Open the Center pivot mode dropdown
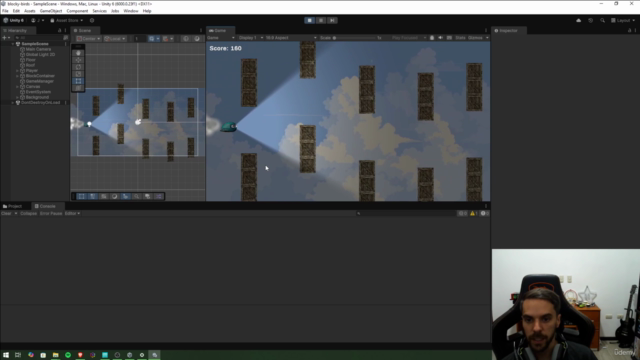Viewport: 640px width, 360px height. (88, 39)
